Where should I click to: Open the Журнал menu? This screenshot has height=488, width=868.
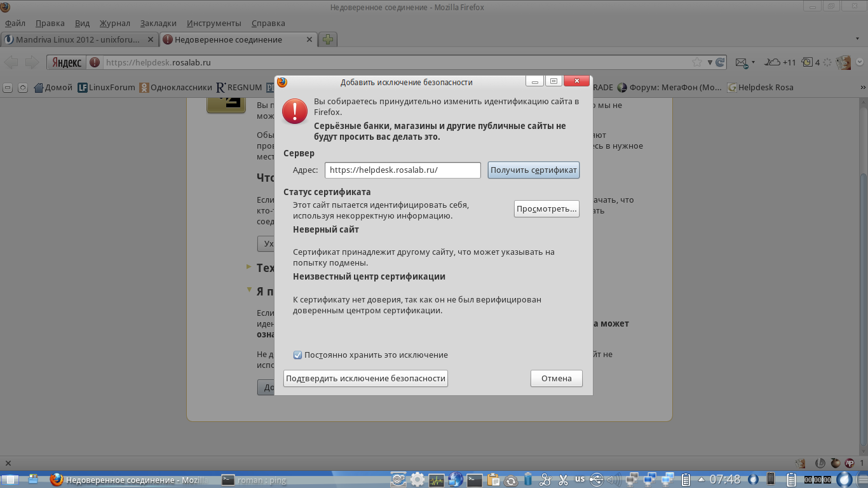coord(115,24)
